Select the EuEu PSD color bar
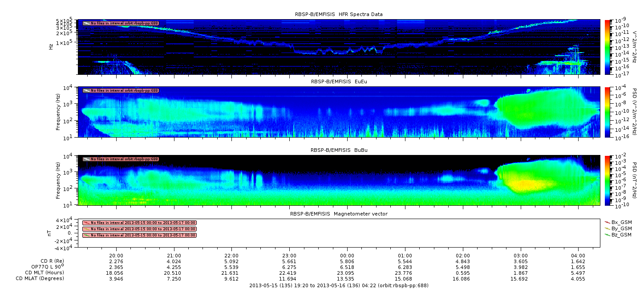644x293 pixels. point(608,112)
